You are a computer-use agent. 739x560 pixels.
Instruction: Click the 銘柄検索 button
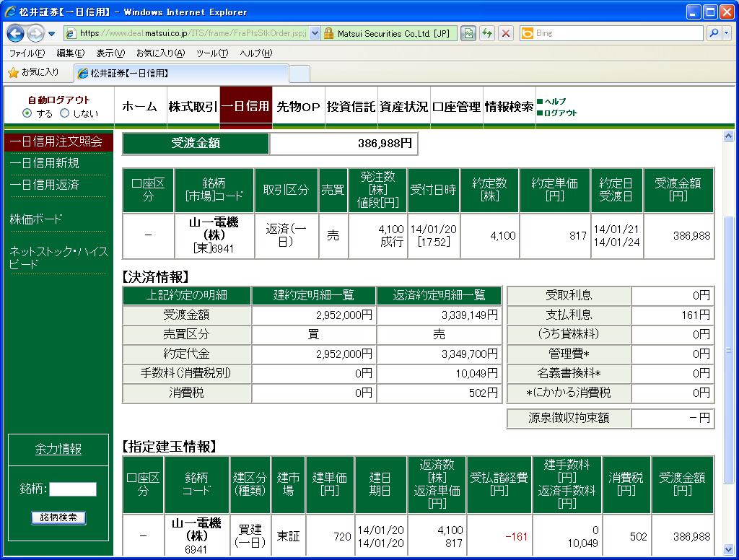coord(58,517)
